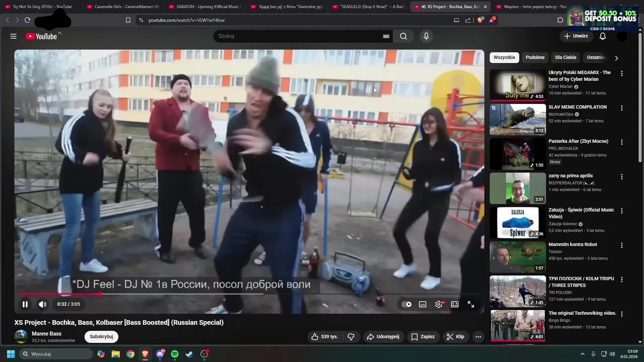
Task: Close the XS Project browser tab
Action: pos(485,7)
